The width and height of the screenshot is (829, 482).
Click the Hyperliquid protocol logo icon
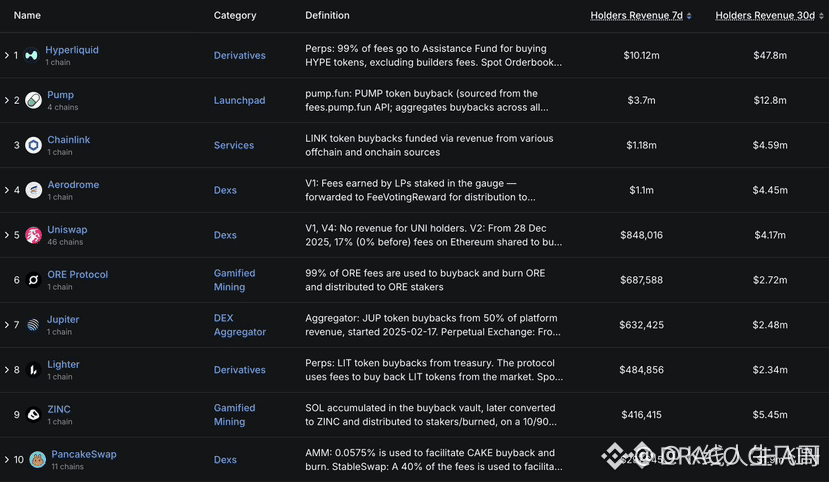31,55
